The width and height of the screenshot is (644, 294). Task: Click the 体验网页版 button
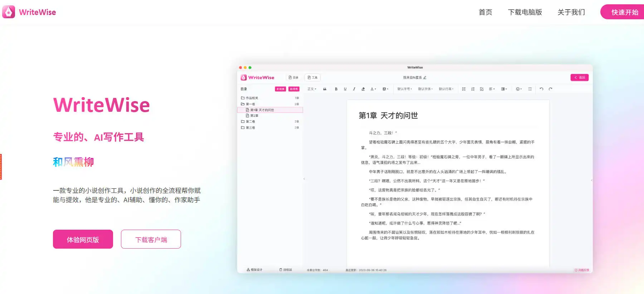(x=83, y=239)
